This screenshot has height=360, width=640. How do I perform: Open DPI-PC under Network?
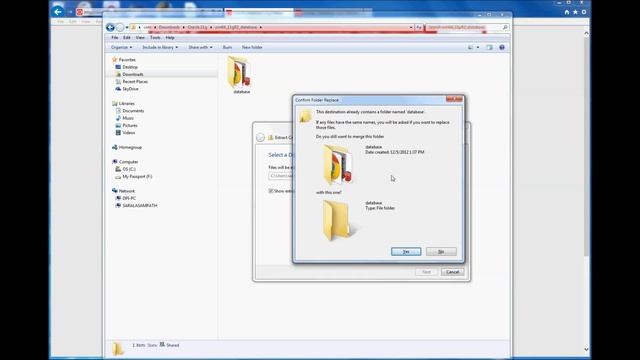click(129, 198)
